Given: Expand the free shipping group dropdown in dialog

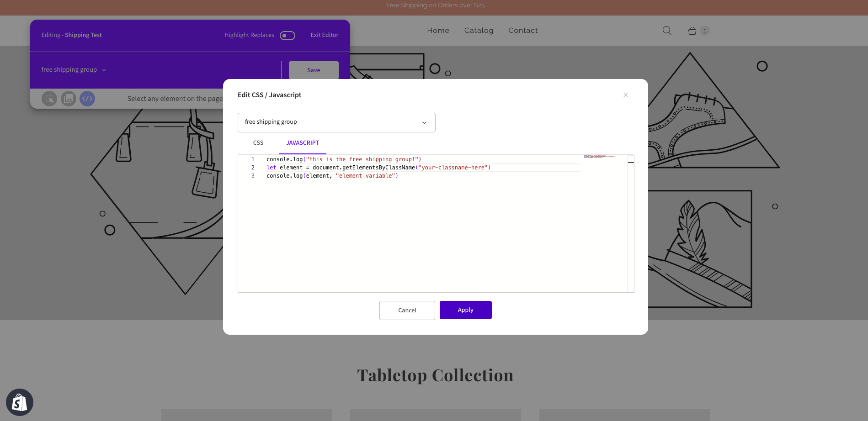Looking at the screenshot, I should [x=336, y=122].
